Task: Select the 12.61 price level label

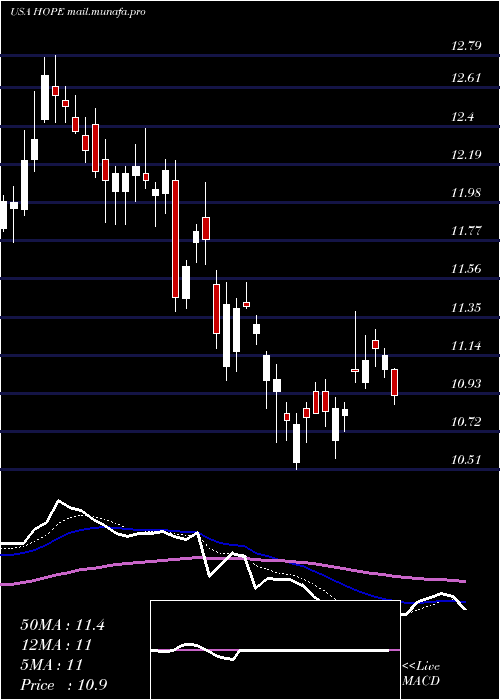Action: click(x=466, y=78)
